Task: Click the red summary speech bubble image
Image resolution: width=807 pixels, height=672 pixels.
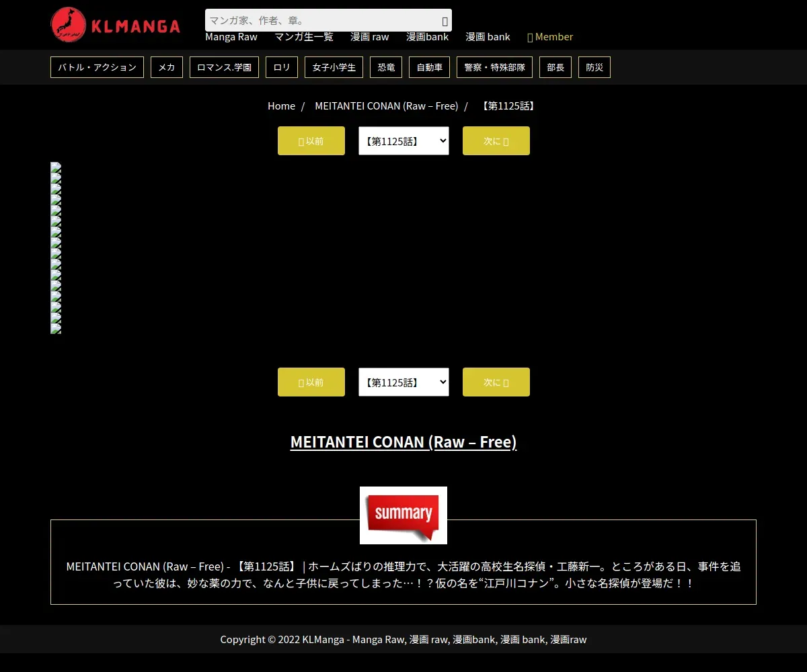Action: point(403,515)
